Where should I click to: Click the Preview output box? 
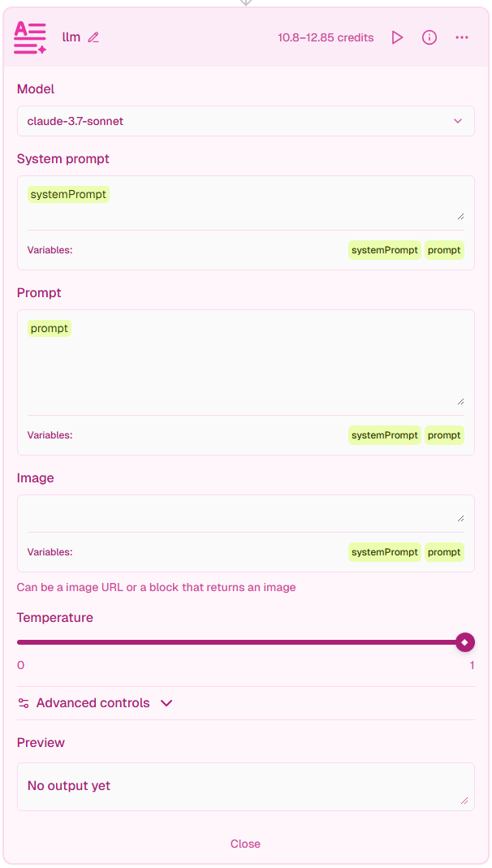(x=245, y=786)
